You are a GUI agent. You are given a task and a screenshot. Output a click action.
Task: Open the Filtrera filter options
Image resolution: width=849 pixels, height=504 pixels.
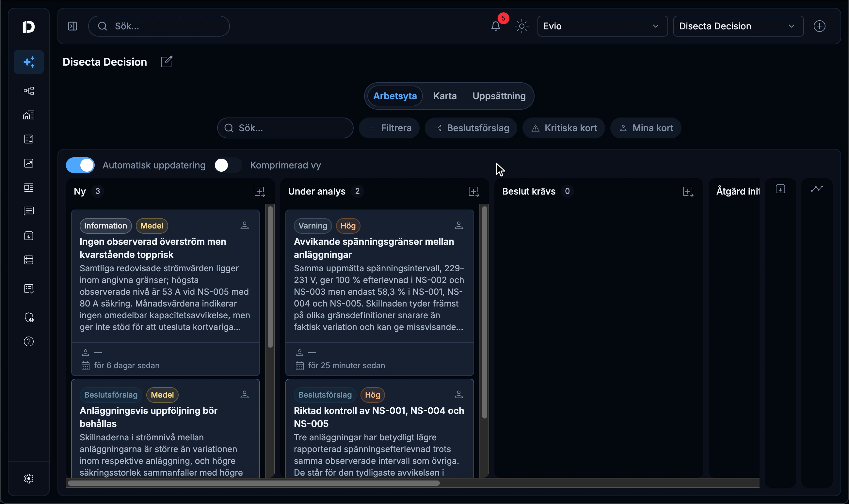click(389, 128)
